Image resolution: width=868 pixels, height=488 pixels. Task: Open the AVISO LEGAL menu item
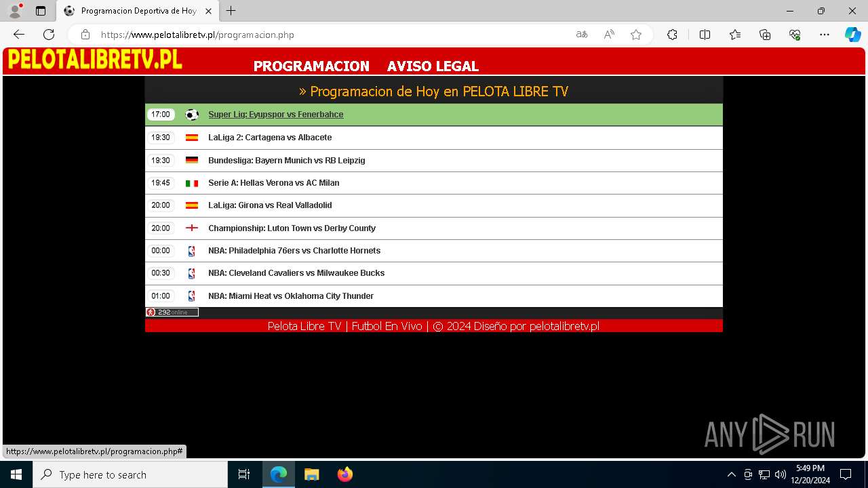tap(433, 66)
